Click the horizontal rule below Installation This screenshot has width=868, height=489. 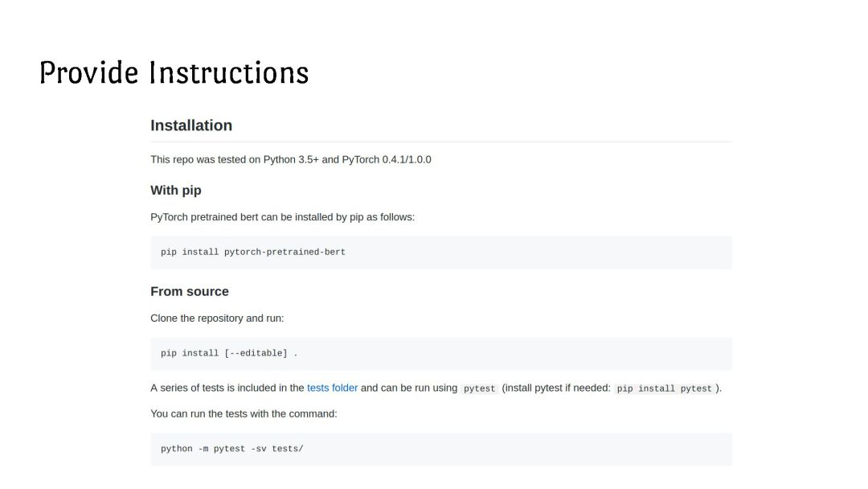pyautogui.click(x=441, y=142)
